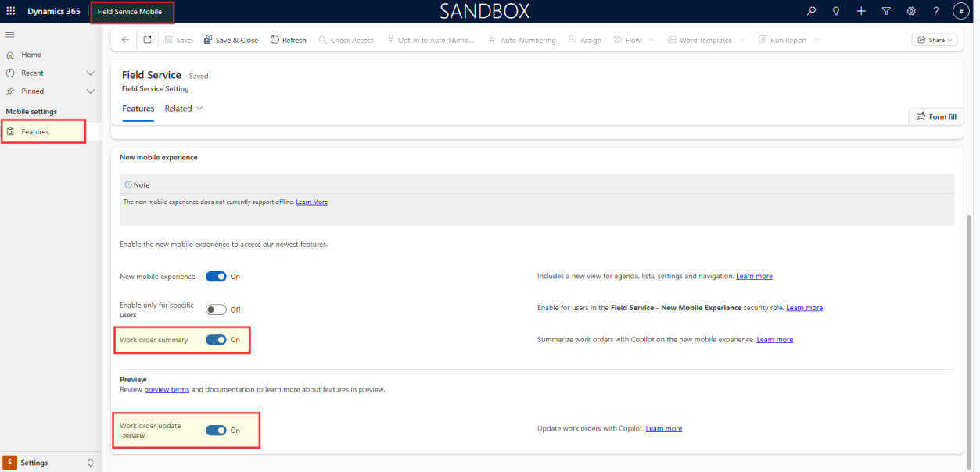Expand the Word Templates dropdown chevron
The width and height of the screenshot is (980, 472).
pos(742,40)
